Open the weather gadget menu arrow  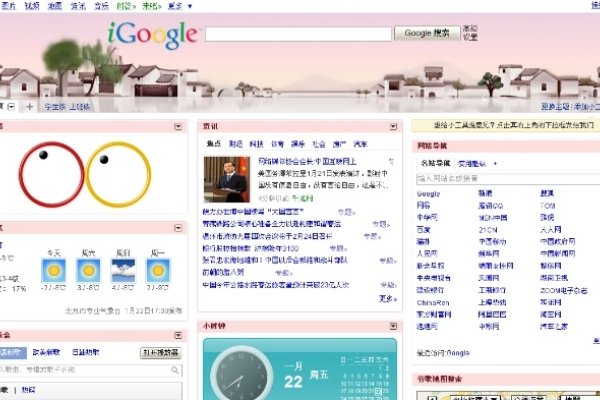coord(178,228)
